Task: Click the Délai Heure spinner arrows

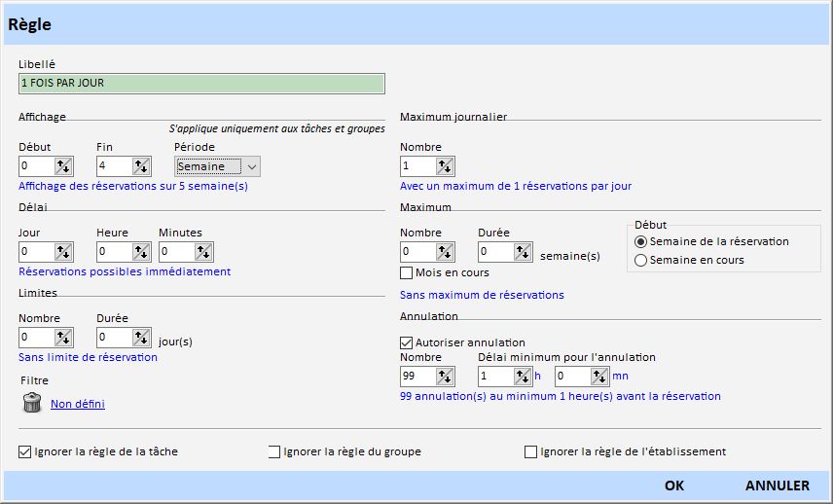Action: click(x=141, y=252)
